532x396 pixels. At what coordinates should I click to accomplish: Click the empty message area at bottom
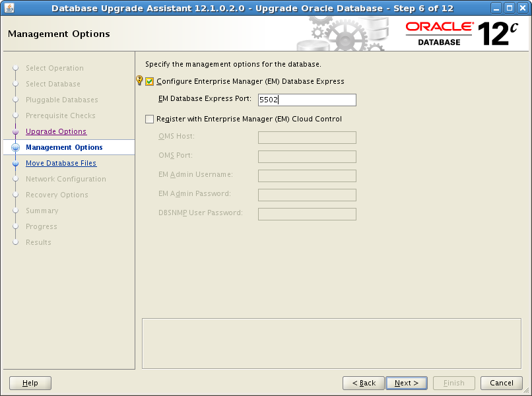[x=331, y=343]
